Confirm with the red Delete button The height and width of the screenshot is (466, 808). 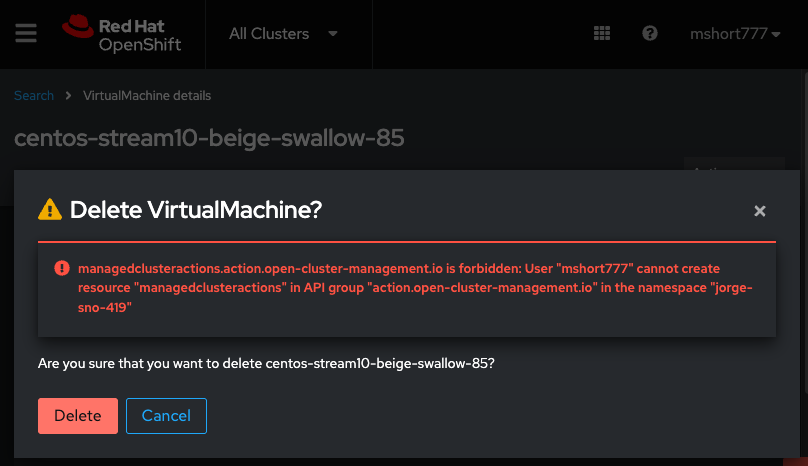(x=78, y=416)
